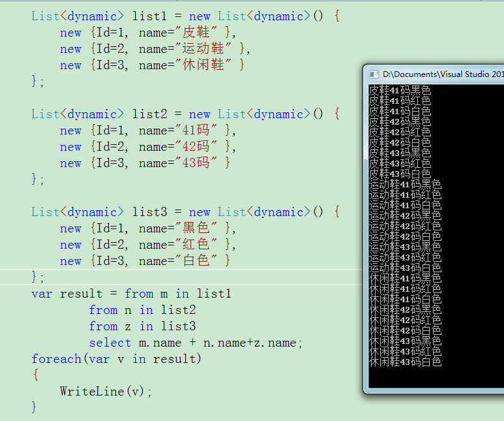Viewport: 504px width, 421px height.
Task: Click the code line with name="皮鞋"
Action: pyautogui.click(x=148, y=33)
